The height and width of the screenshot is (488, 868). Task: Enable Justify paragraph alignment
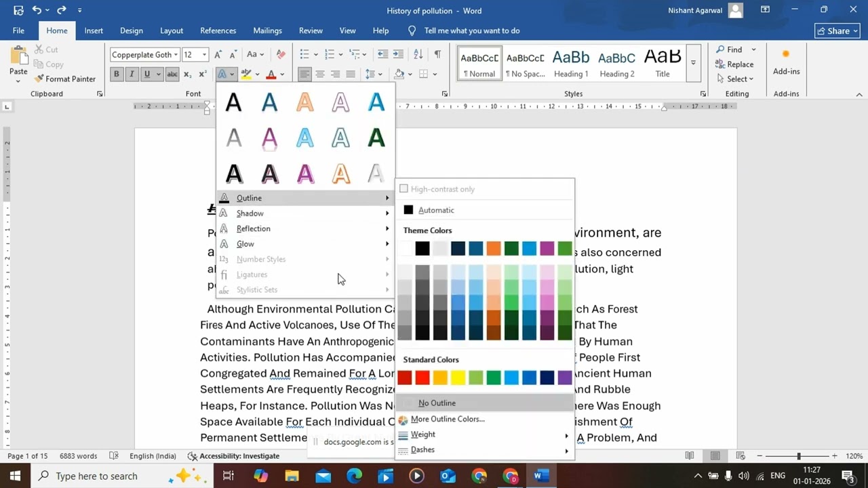pos(351,74)
